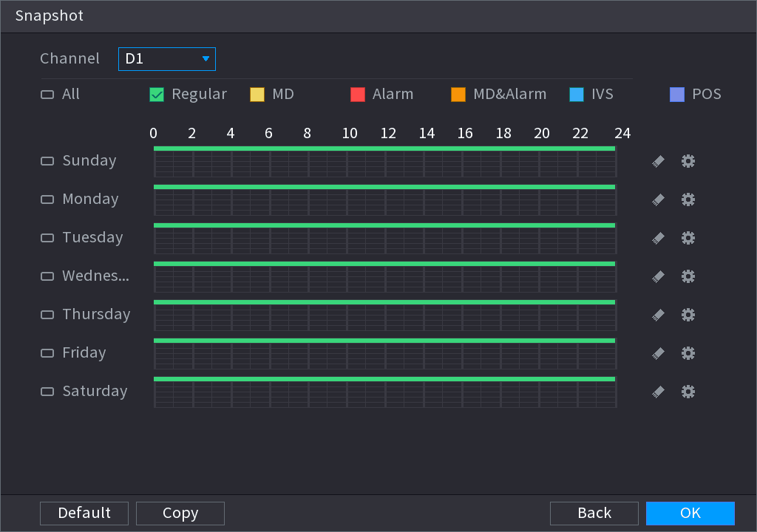Click the Back button
Screen dimensions: 757x532
(x=594, y=514)
